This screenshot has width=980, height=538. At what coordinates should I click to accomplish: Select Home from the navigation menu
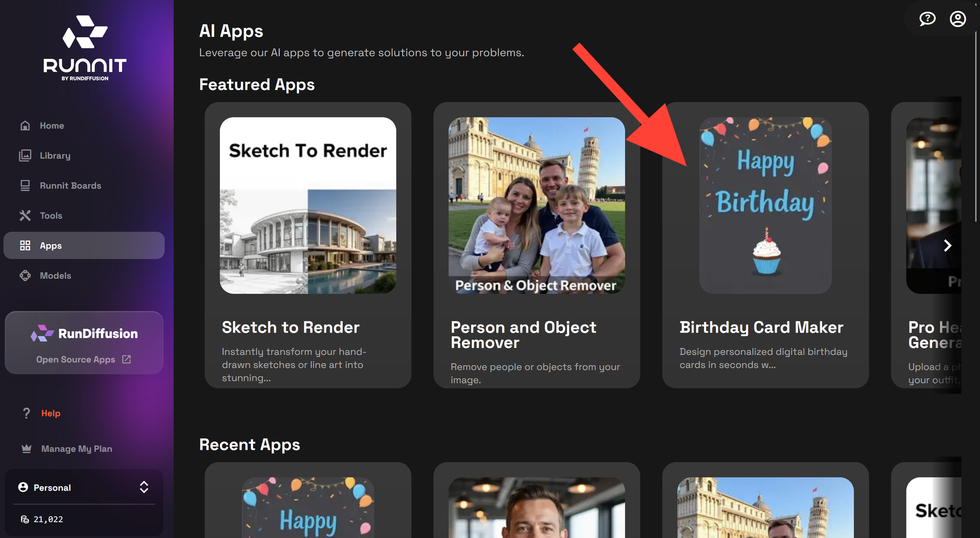coord(51,125)
